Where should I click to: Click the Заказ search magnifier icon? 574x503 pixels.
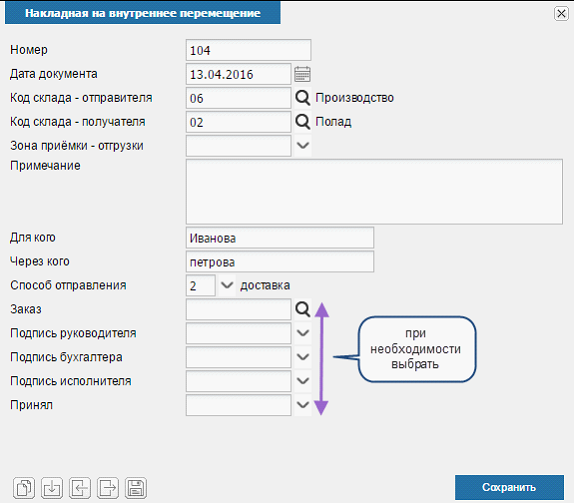pyautogui.click(x=302, y=309)
